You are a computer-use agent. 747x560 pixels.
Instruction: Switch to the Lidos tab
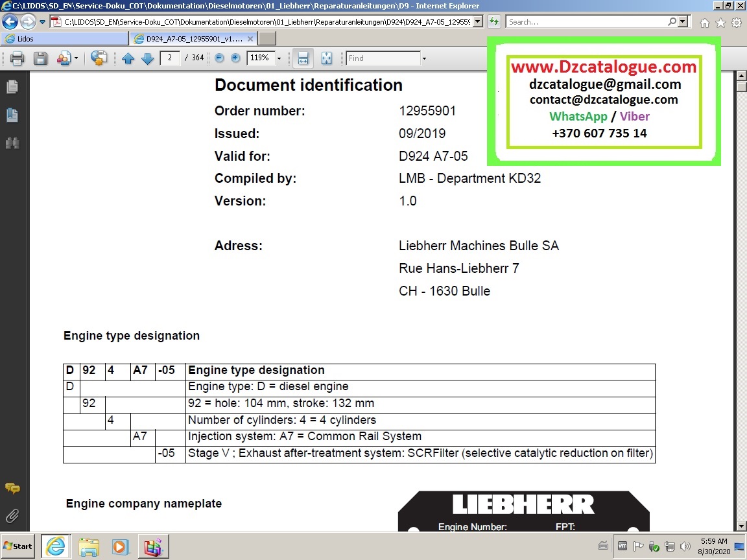65,39
